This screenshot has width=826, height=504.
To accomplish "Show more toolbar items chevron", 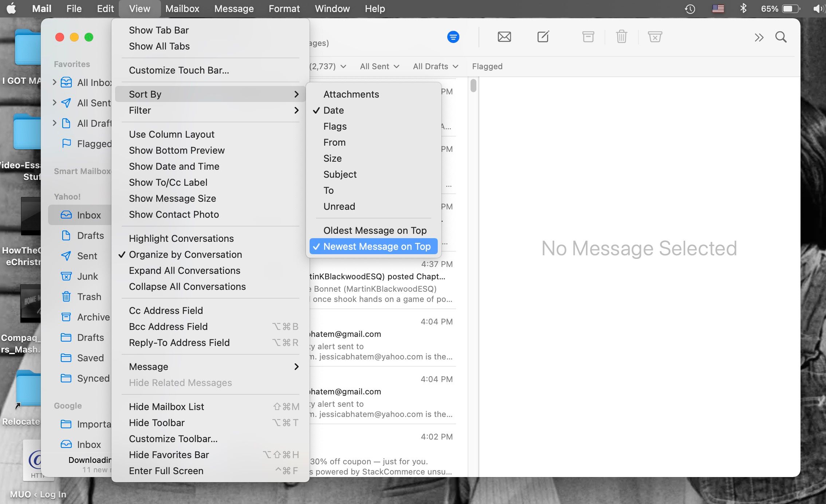I will [x=759, y=38].
